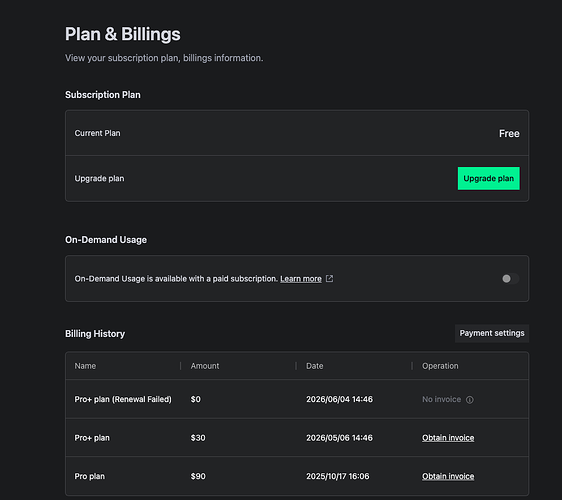Toggle the On-Demand Usage switch
562x500 pixels.
click(x=510, y=278)
